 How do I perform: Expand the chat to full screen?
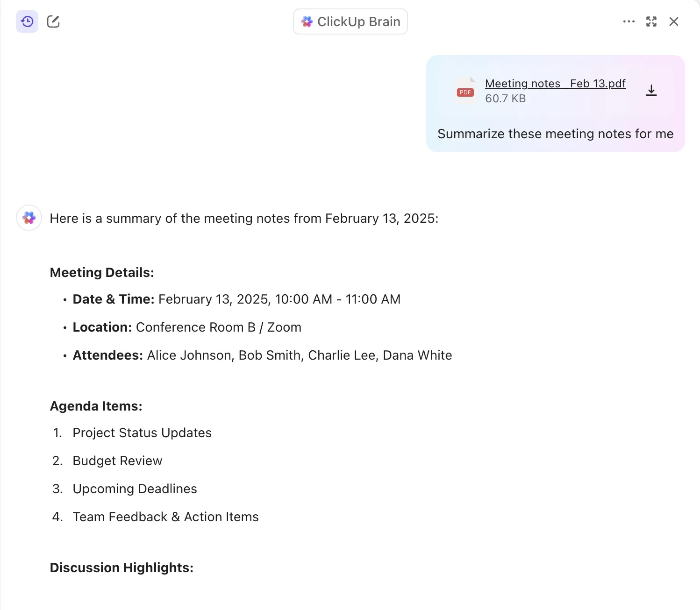pos(651,21)
